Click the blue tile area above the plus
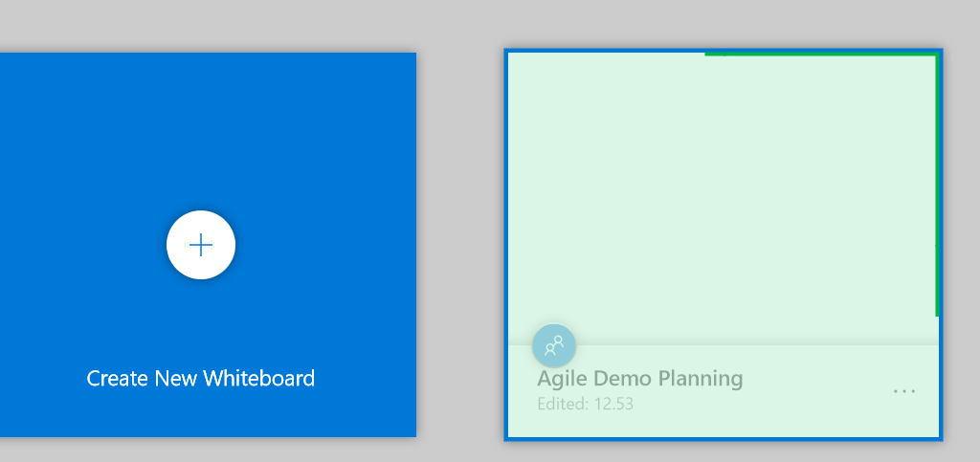This screenshot has width=980, height=462. tap(201, 124)
